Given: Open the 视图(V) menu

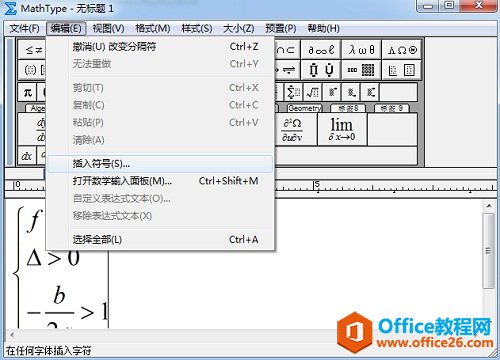Looking at the screenshot, I should (x=108, y=28).
